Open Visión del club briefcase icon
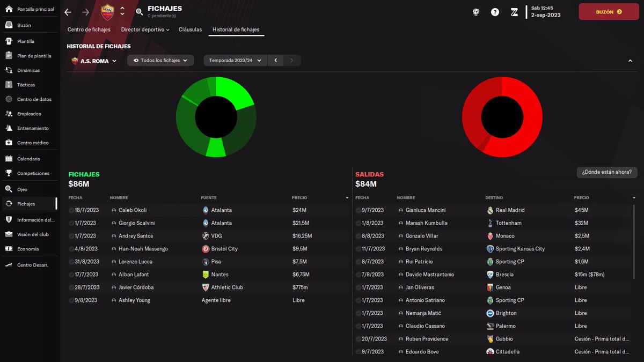This screenshot has width=644, height=362. pos(9,234)
